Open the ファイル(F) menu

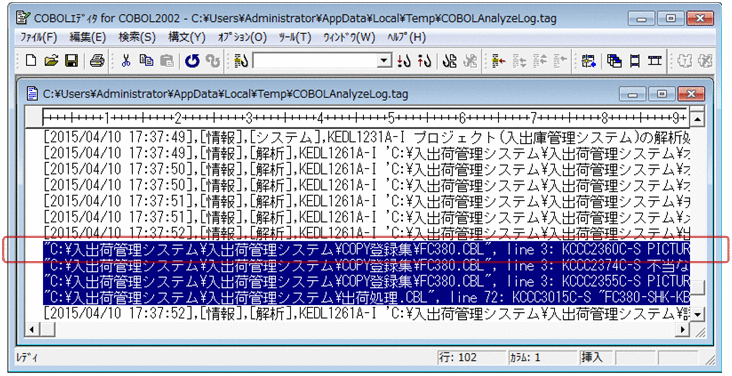38,37
